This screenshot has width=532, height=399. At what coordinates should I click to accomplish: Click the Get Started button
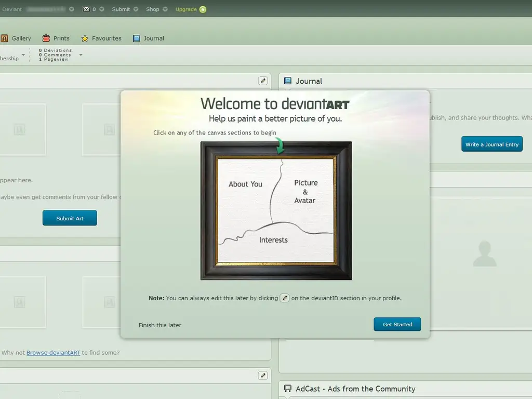[397, 324]
